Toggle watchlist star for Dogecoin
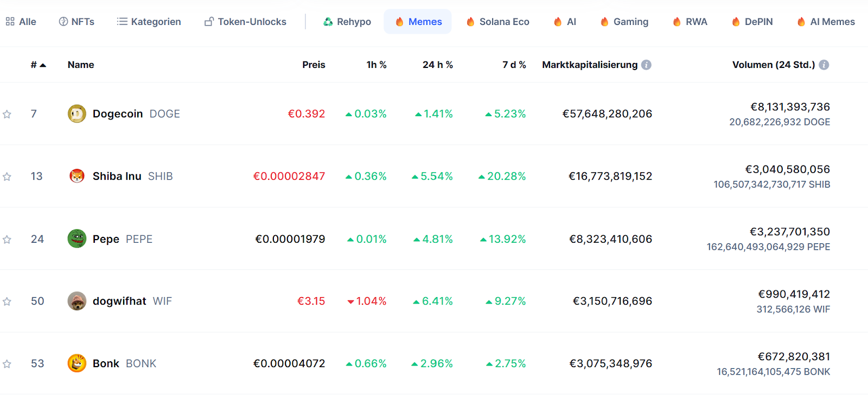Image resolution: width=868 pixels, height=409 pixels. [7, 114]
